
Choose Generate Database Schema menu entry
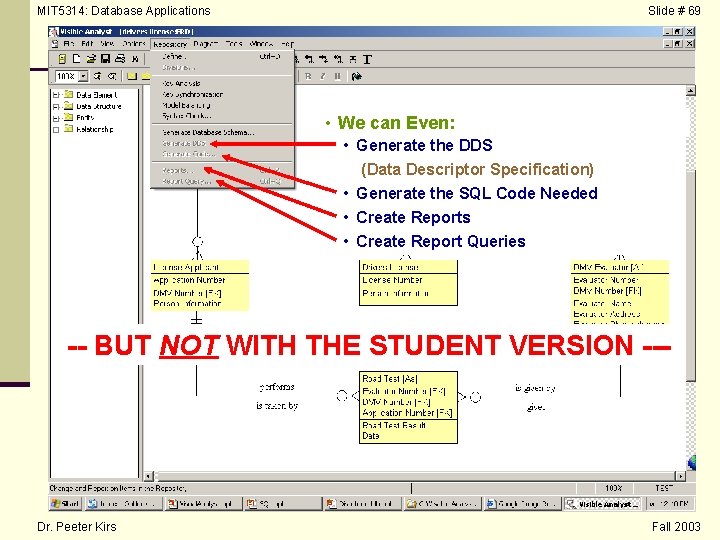coord(222,132)
